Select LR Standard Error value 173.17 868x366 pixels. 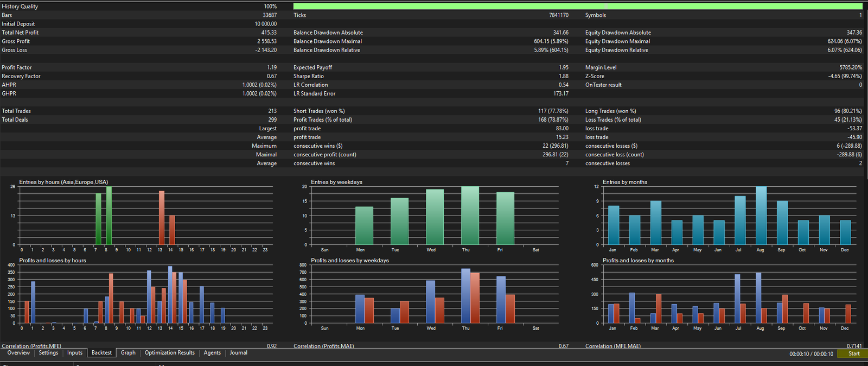[561, 93]
